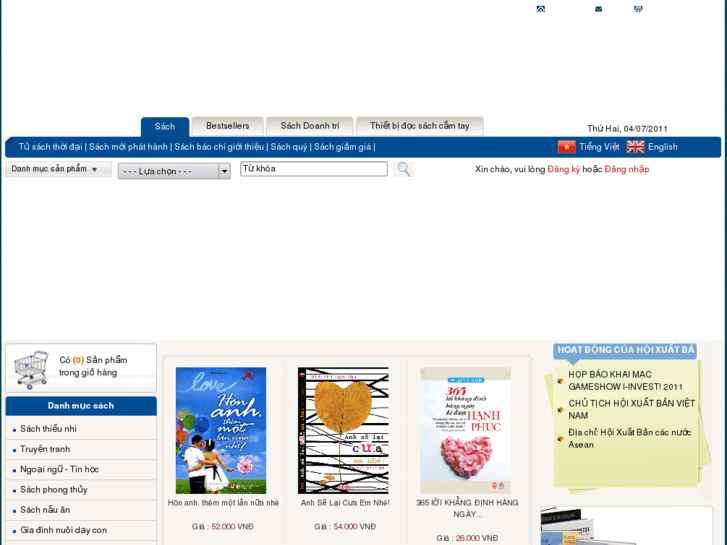Open the Sách nấu ăn category

45,510
